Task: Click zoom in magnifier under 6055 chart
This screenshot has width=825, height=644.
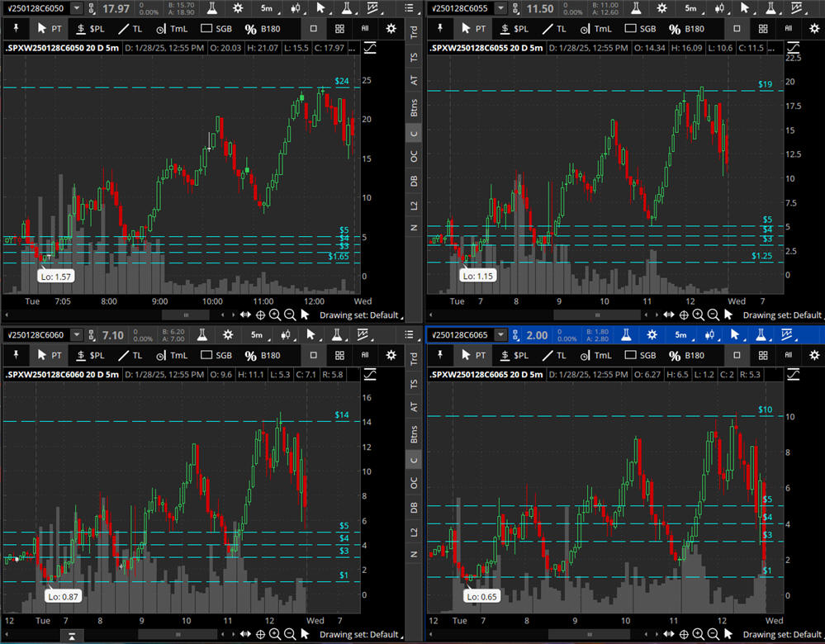Action: [698, 315]
